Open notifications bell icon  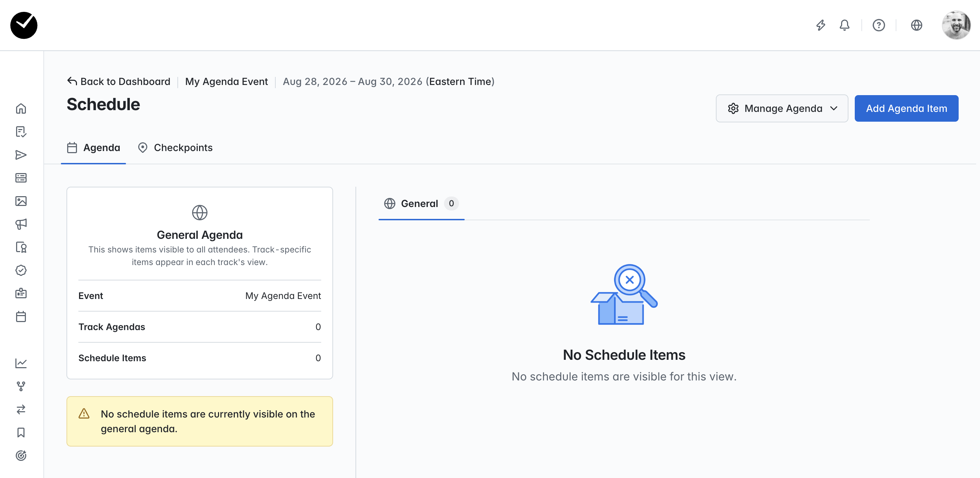pos(844,25)
